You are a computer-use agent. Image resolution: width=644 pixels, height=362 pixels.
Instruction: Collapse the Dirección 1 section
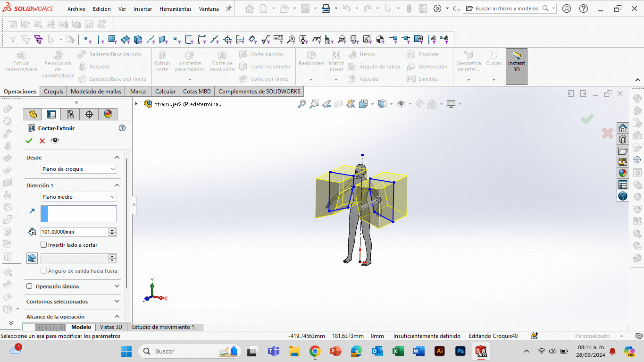tap(117, 185)
